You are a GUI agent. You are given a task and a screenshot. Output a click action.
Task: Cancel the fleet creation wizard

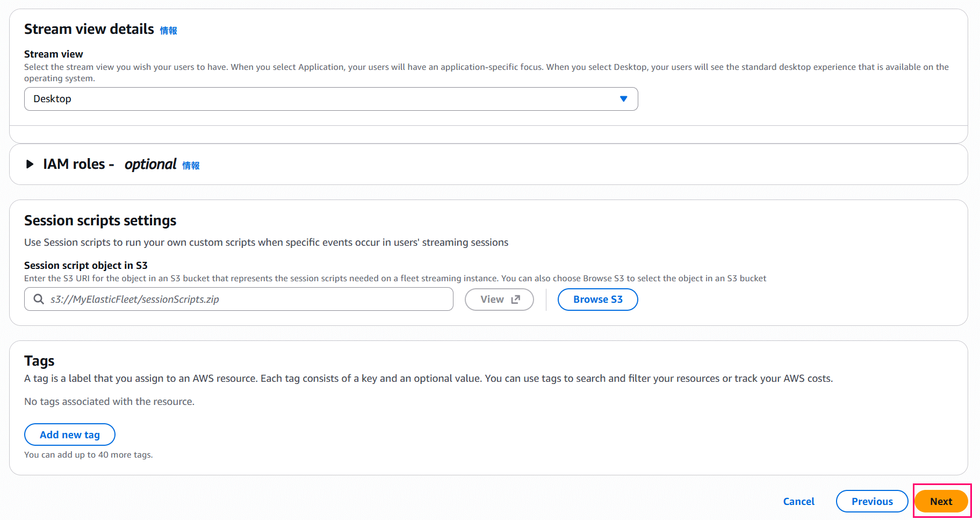(x=798, y=501)
